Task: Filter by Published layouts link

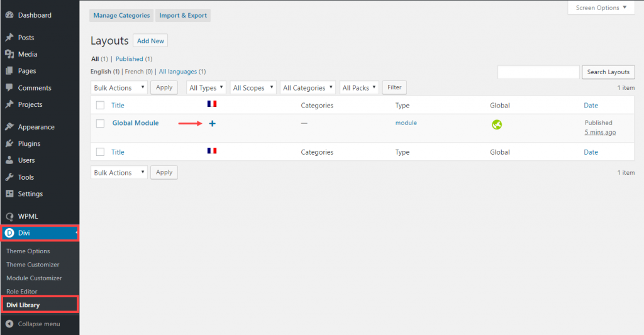Action: coord(130,59)
